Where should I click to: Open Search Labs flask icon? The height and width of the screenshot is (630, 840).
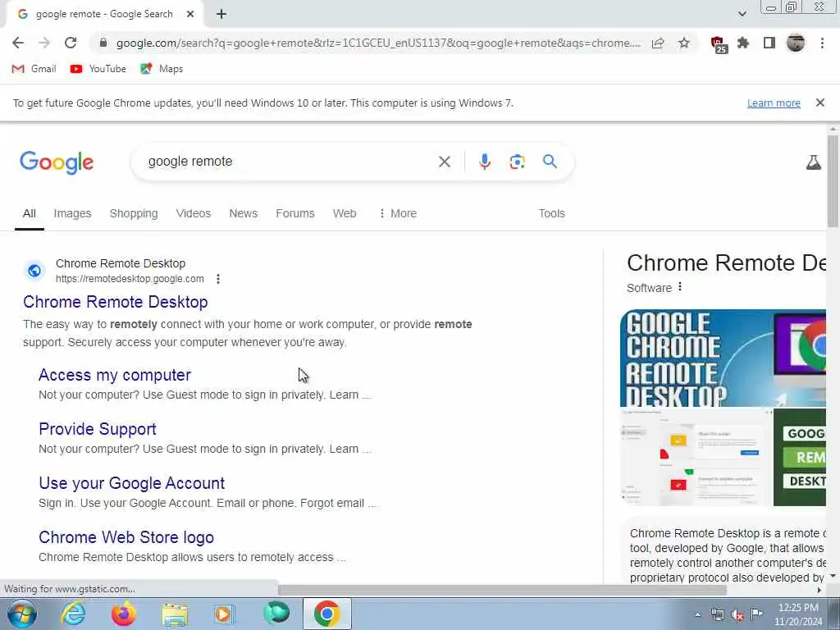(813, 162)
